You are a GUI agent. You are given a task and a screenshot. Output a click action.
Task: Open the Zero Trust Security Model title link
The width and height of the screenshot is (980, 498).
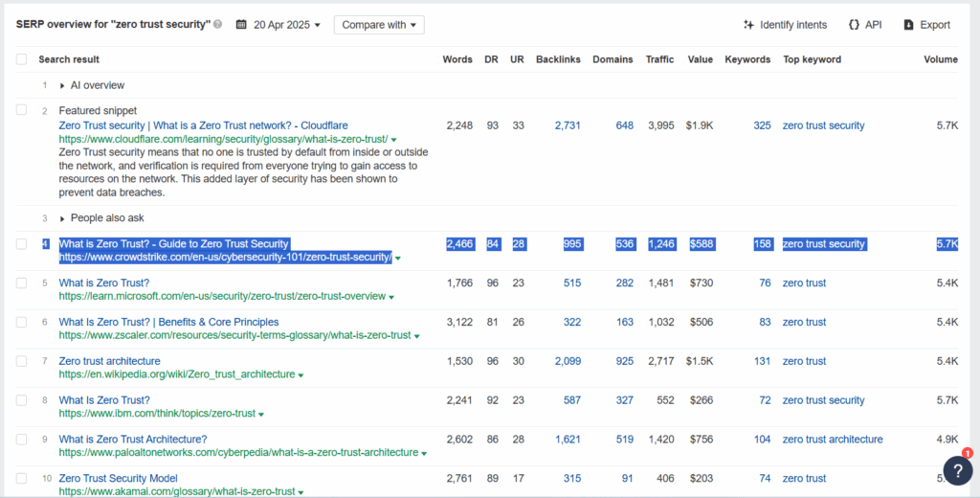pyautogui.click(x=118, y=478)
